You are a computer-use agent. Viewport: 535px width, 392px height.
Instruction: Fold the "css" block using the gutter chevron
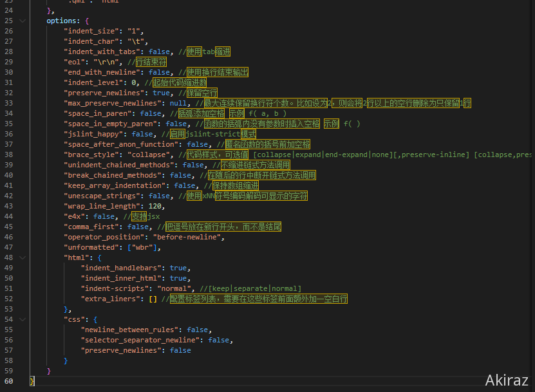click(x=23, y=319)
